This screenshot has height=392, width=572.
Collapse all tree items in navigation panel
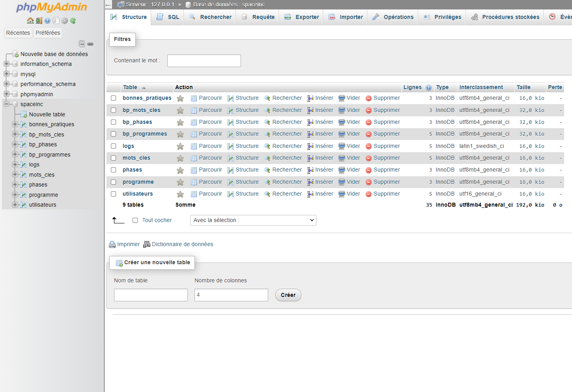click(82, 44)
